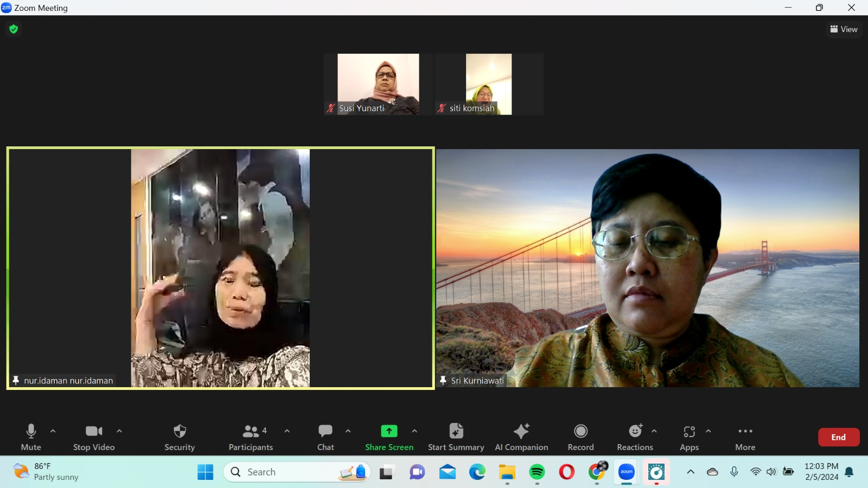Viewport: 868px width, 488px height.
Task: Expand chat options arrow beside Chat
Action: pyautogui.click(x=348, y=431)
